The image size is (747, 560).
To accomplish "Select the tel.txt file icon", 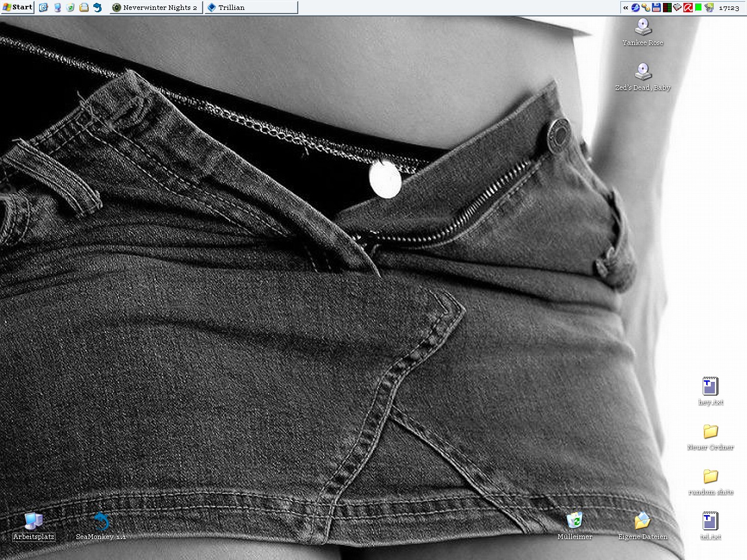I will coord(710,521).
